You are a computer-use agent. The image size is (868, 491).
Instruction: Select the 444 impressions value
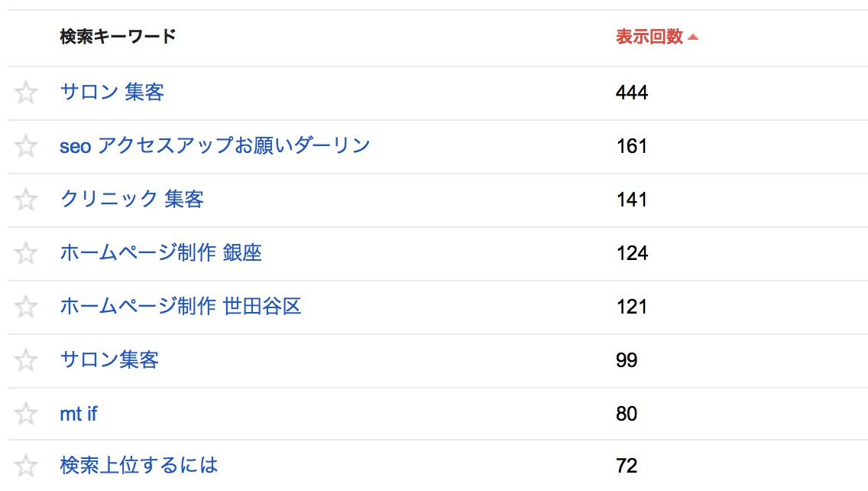632,93
